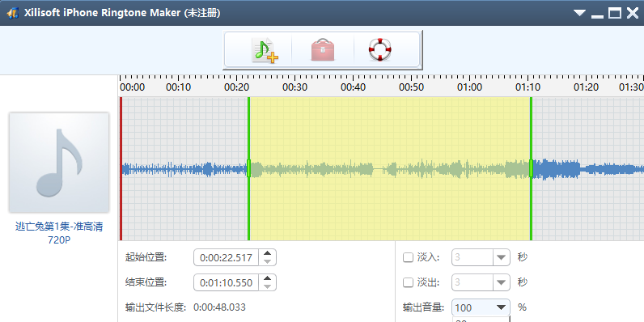Decrease start position with down arrow
Viewport: 644px width, 322px height.
click(x=267, y=261)
